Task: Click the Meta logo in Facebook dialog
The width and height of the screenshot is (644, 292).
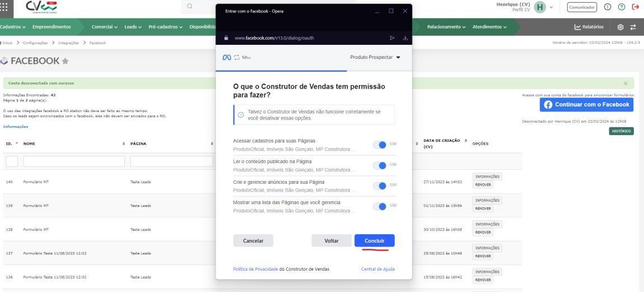Action: (227, 58)
